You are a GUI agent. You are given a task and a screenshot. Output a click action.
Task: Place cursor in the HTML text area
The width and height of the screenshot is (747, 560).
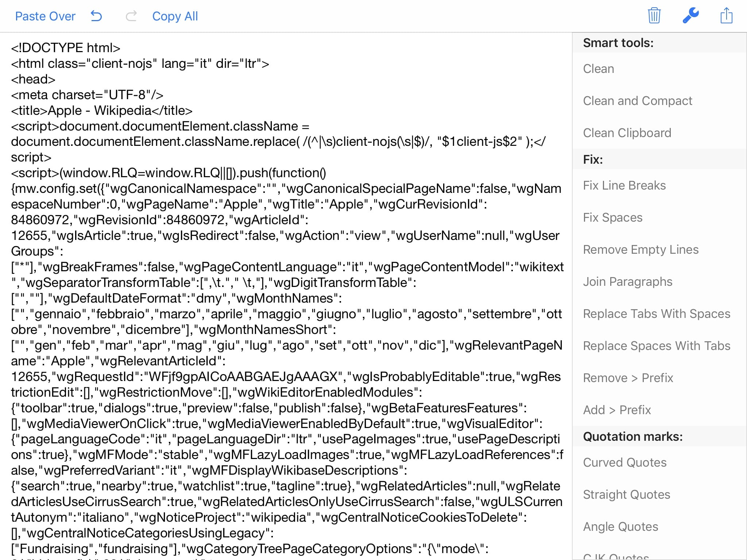coord(285,292)
